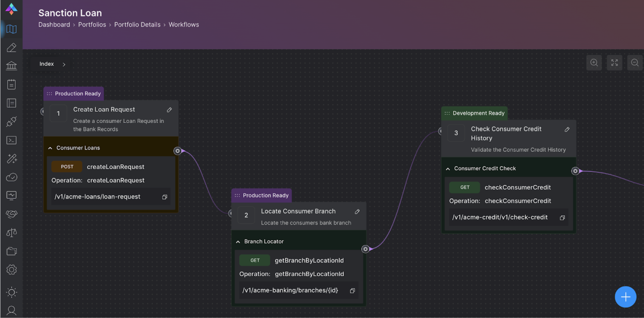
Task: Toggle the sun theme icon in sidebar
Action: pyautogui.click(x=12, y=292)
